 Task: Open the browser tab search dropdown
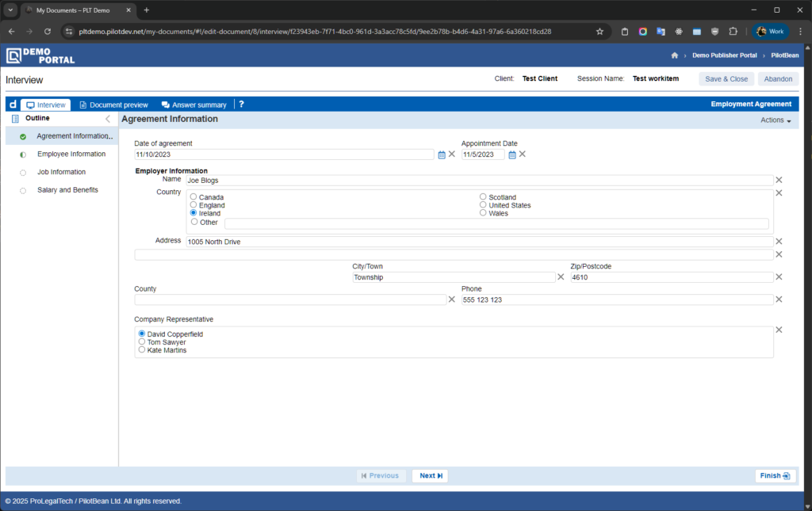pos(11,10)
